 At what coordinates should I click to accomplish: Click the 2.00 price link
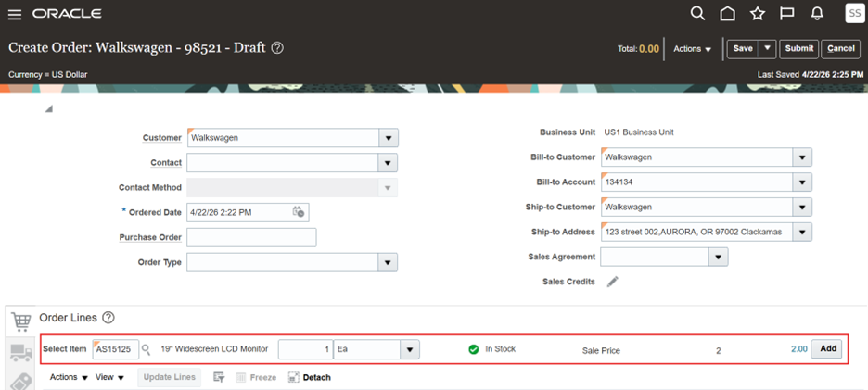click(x=798, y=349)
